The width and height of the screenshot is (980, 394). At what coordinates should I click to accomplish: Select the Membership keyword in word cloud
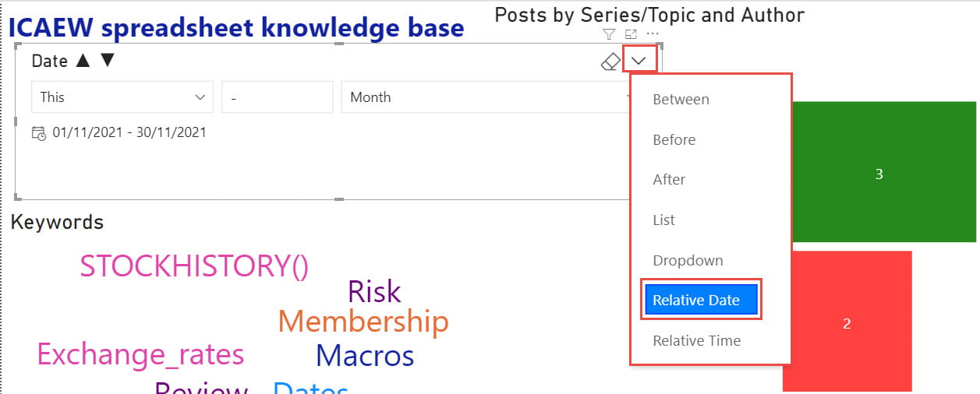pyautogui.click(x=363, y=321)
